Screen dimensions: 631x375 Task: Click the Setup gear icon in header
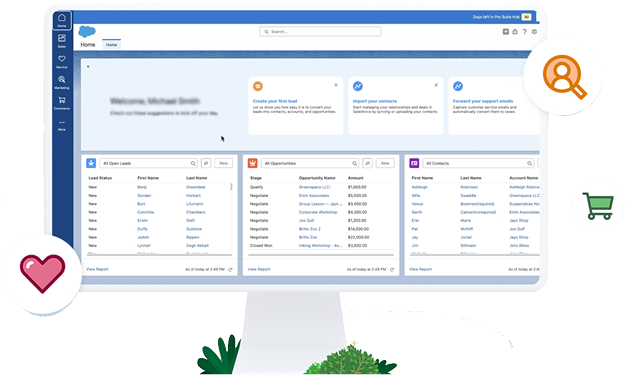pos(534,31)
